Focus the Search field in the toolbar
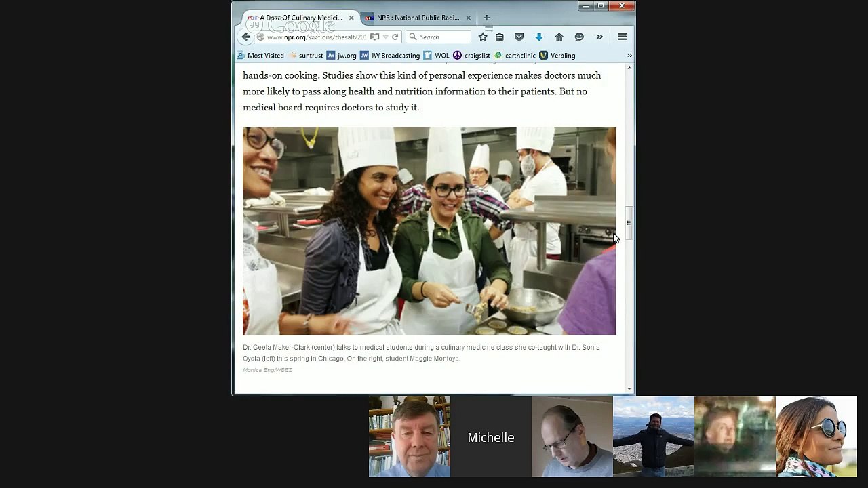Image resolution: width=868 pixels, height=488 pixels. click(x=439, y=37)
